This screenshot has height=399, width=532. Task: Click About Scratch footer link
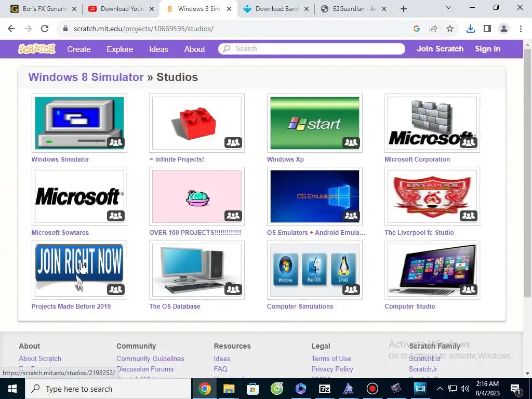[40, 358]
